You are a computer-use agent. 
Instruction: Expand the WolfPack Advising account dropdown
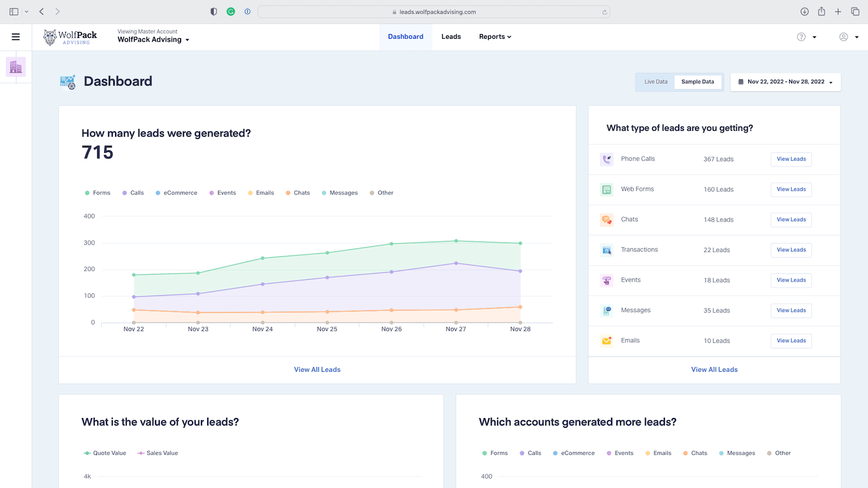click(x=153, y=40)
